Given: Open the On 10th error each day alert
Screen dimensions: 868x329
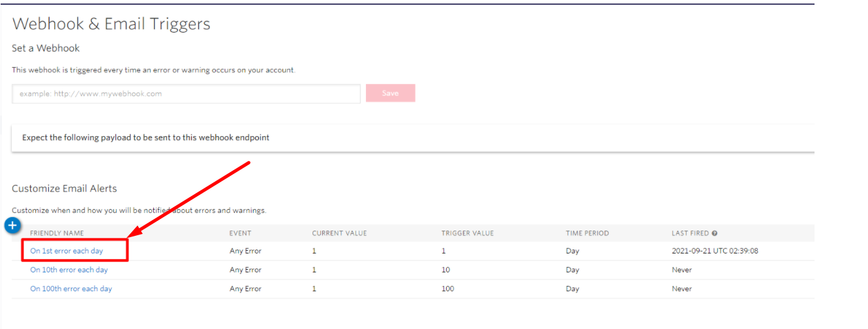Looking at the screenshot, I should [69, 270].
